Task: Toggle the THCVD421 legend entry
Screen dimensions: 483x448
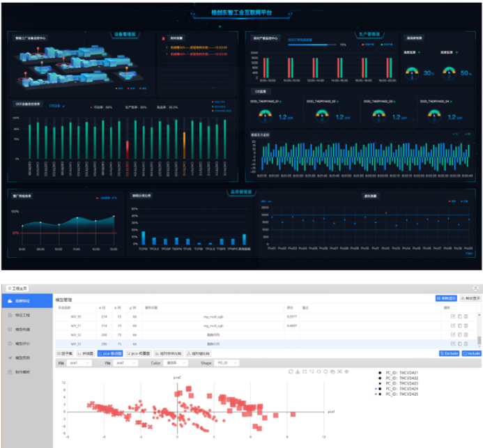Action: click(x=404, y=373)
